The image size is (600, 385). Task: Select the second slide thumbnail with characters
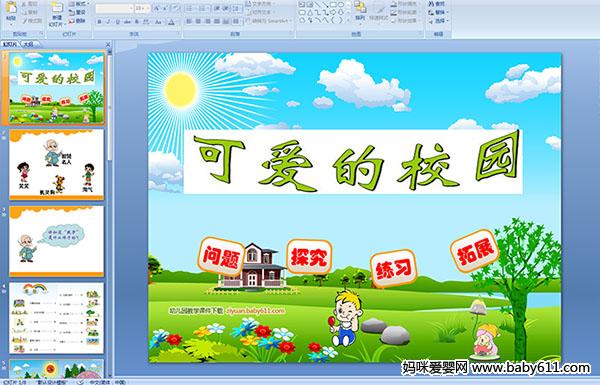(57, 164)
